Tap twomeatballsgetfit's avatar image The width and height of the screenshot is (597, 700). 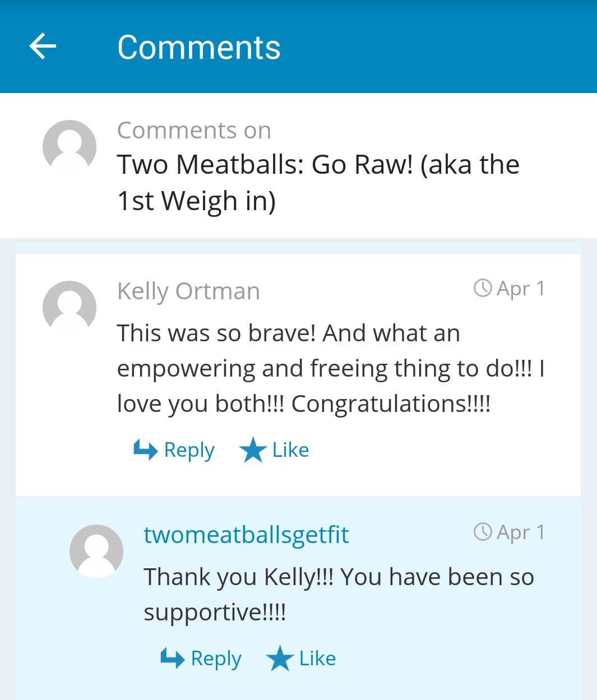point(96,551)
